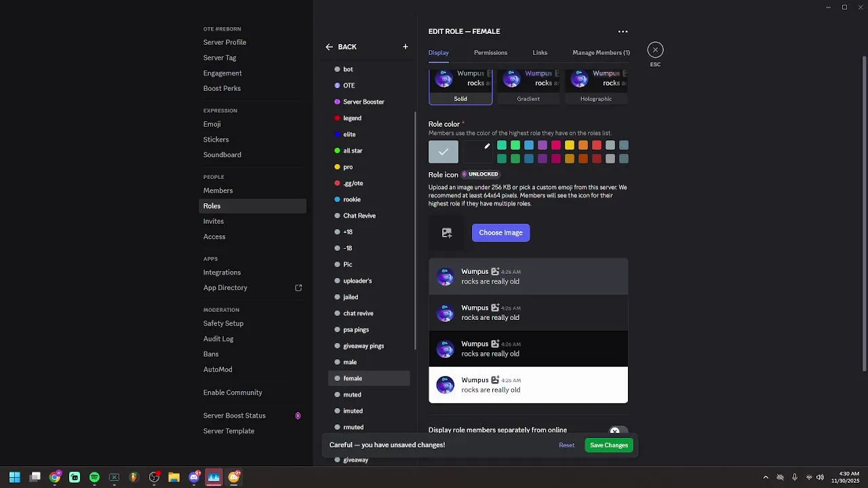The image size is (868, 488).
Task: Open the Emoji settings page
Action: coord(212,124)
